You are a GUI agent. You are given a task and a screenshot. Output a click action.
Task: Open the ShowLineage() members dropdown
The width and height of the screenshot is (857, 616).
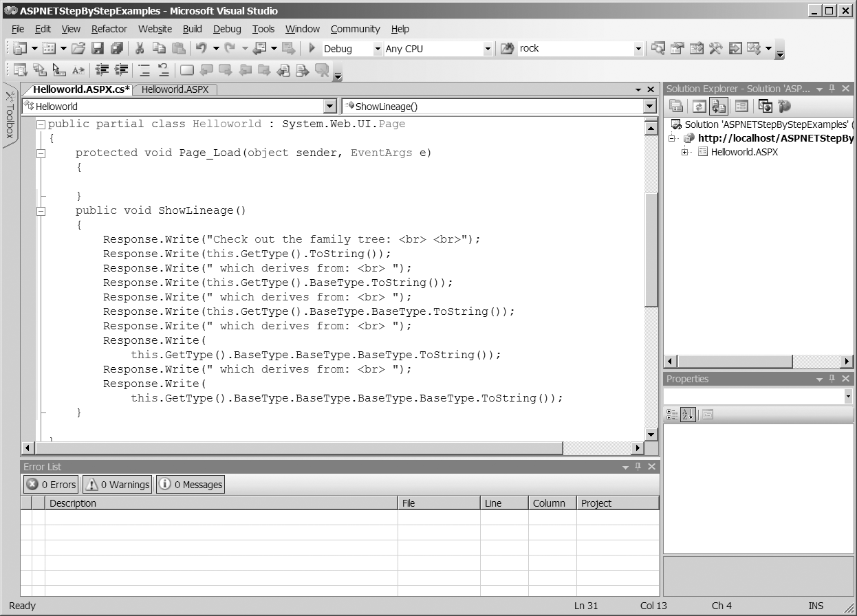click(649, 107)
